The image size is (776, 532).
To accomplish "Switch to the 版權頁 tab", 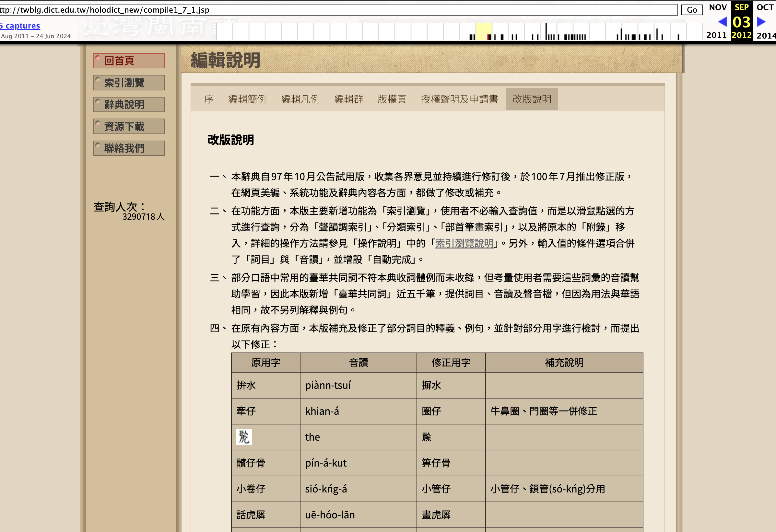I will pyautogui.click(x=392, y=99).
